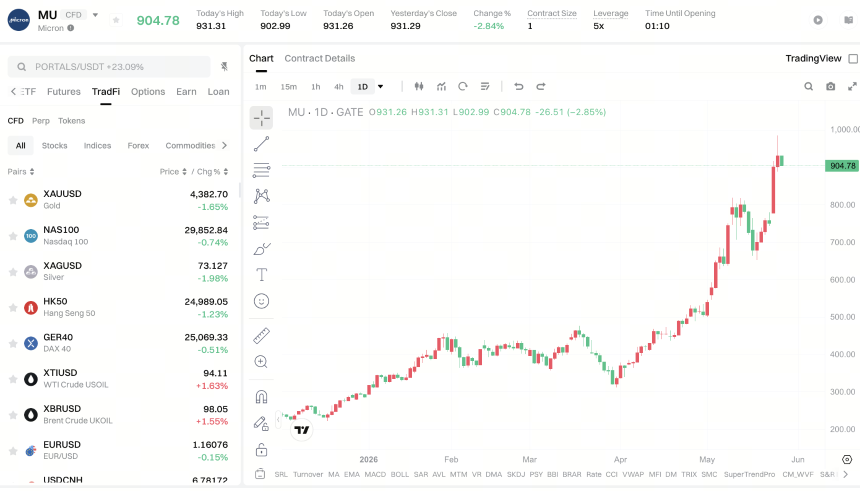Open candlestick chart type selector
860x491 pixels.
[x=419, y=86]
